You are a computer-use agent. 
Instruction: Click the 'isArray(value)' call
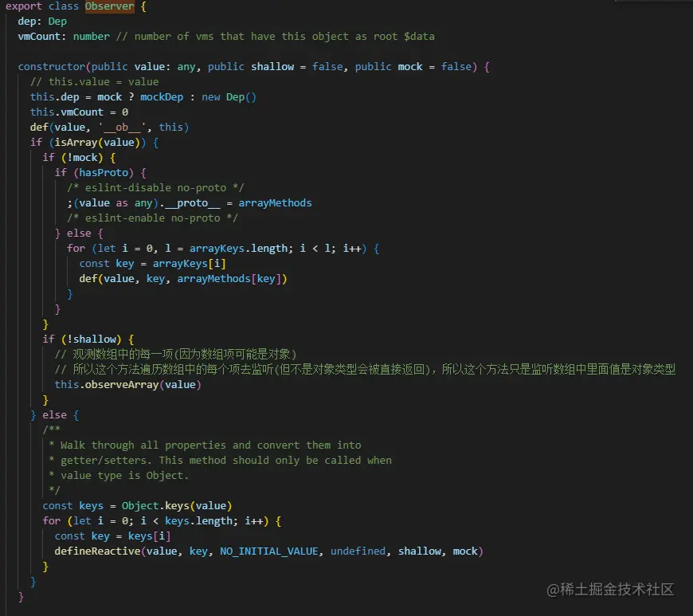click(97, 143)
